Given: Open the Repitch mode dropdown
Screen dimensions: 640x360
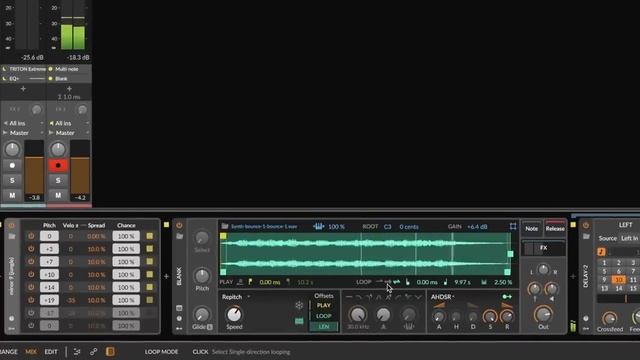Looking at the screenshot, I should (x=236, y=297).
